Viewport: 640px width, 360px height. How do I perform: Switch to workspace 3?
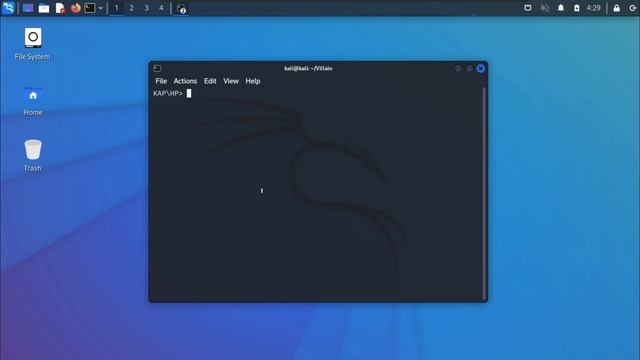(x=147, y=8)
